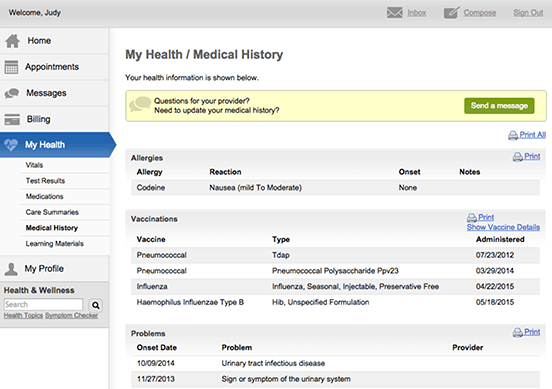
Task: Go to Home in sidebar
Action: tap(55, 41)
